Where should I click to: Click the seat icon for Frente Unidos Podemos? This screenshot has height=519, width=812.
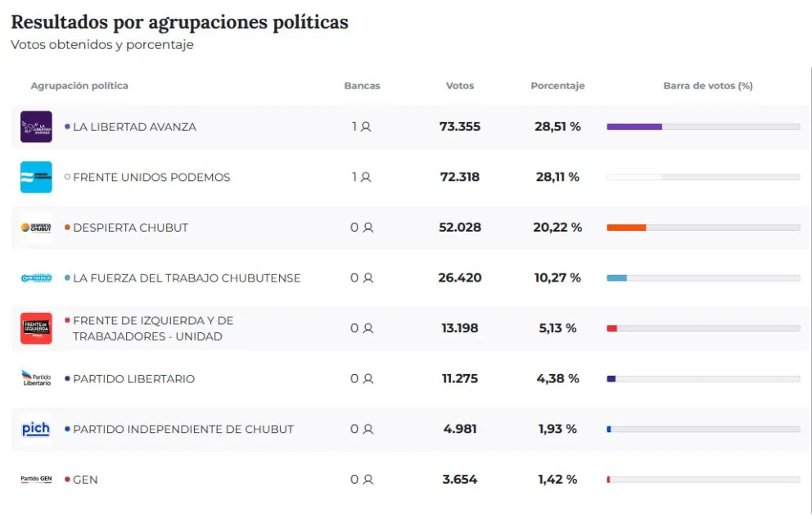[x=366, y=177]
